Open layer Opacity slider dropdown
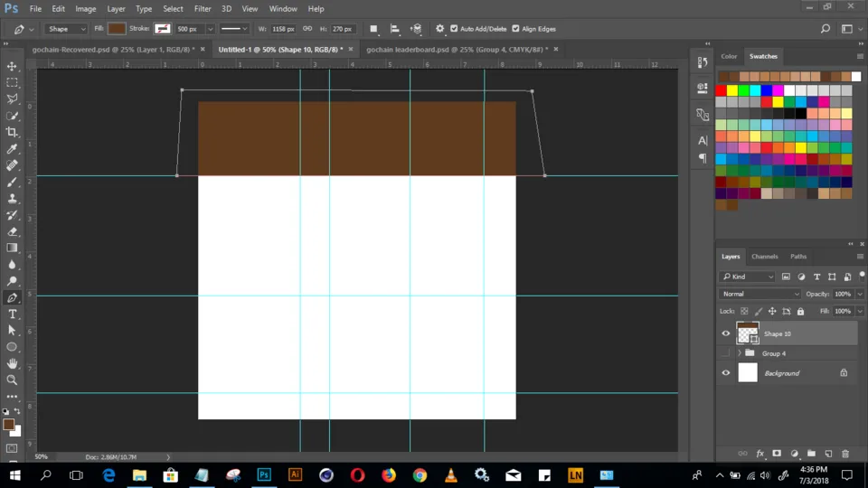 (860, 294)
